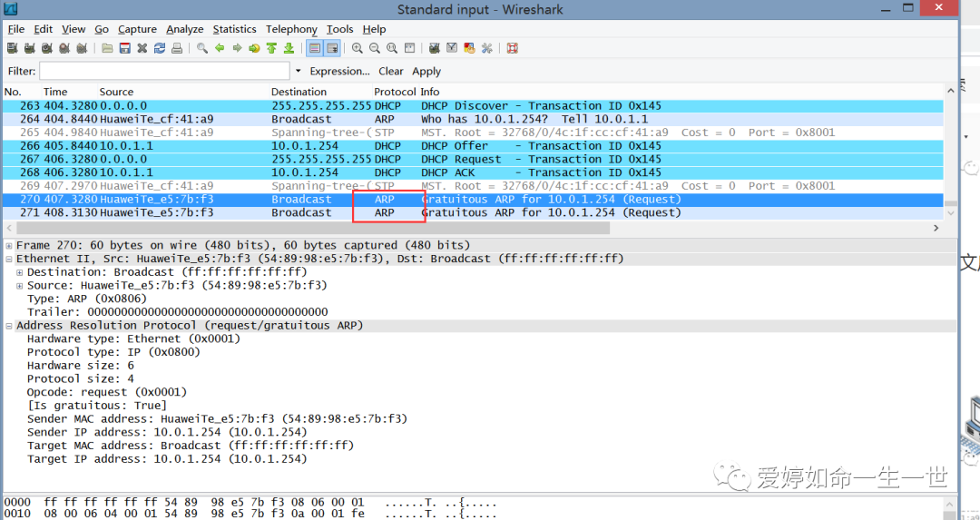Jump to first packet icon

point(271,48)
